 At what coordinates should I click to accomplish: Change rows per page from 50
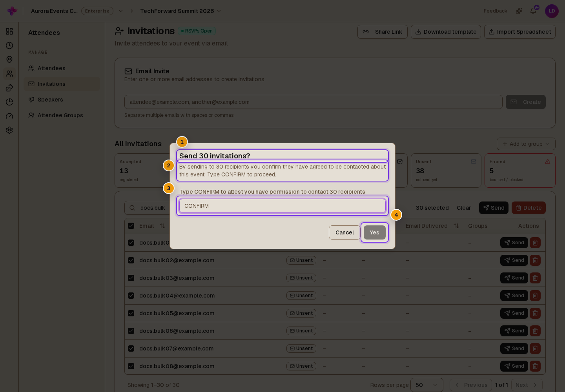(x=427, y=385)
